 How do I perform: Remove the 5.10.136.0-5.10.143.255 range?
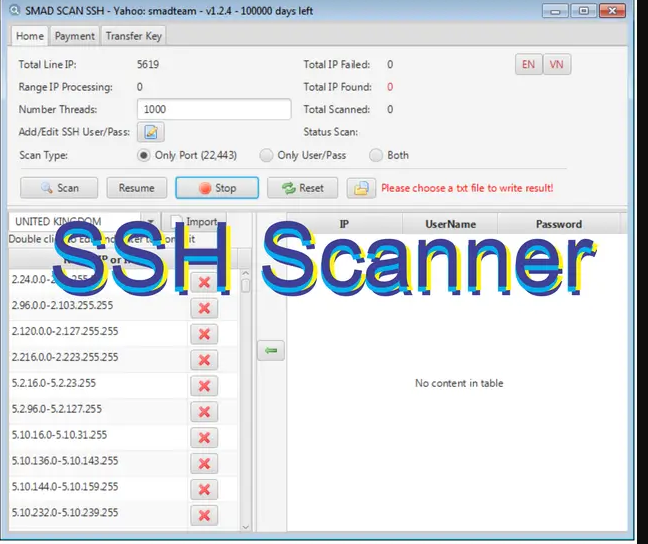pyautogui.click(x=204, y=464)
